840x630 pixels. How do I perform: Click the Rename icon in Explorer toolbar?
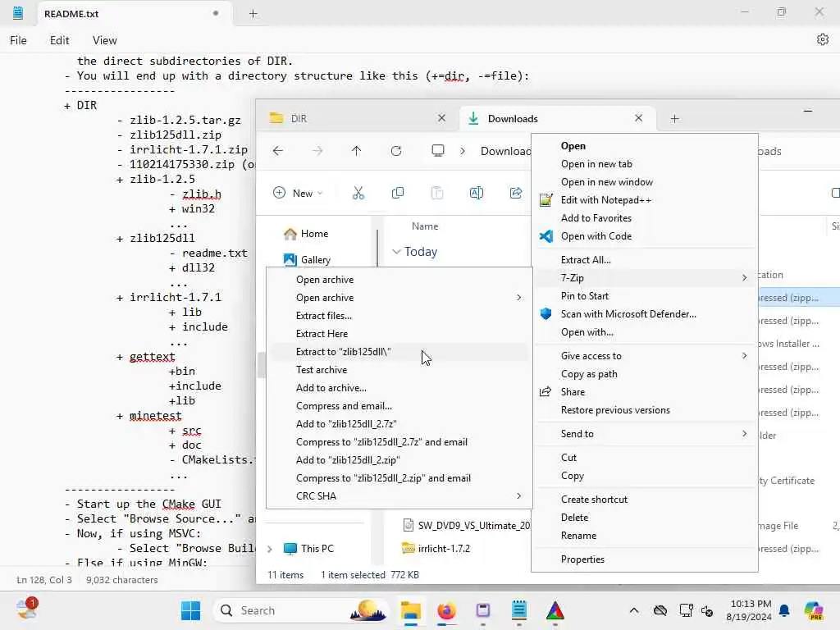[477, 194]
